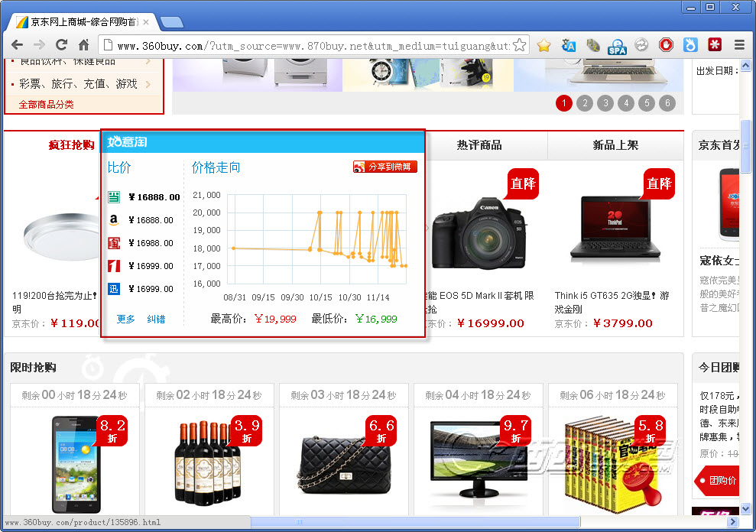The width and height of the screenshot is (756, 532).
Task: Open the blue rabbit extension icon
Action: tap(690, 45)
